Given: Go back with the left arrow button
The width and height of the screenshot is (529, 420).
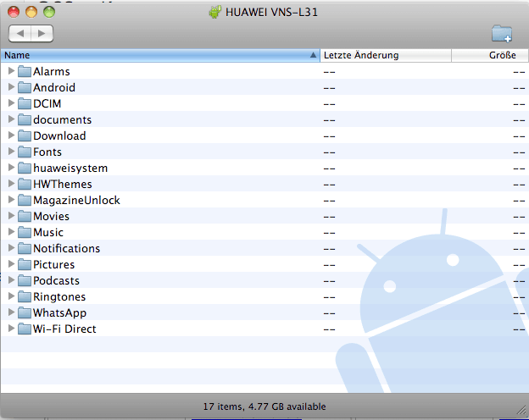Looking at the screenshot, I should pyautogui.click(x=19, y=33).
